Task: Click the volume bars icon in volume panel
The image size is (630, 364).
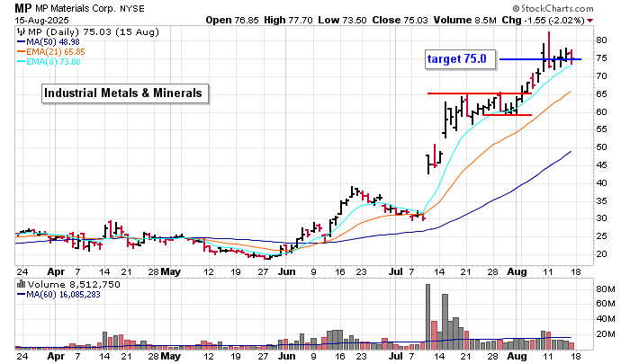Action: point(21,284)
